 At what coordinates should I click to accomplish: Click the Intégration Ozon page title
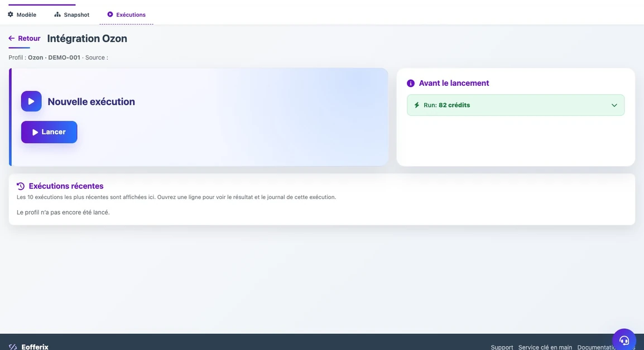tap(87, 38)
